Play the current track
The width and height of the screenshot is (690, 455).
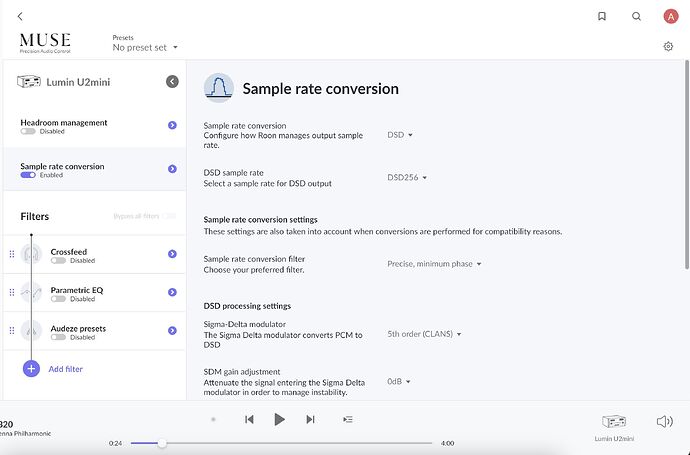coord(279,419)
